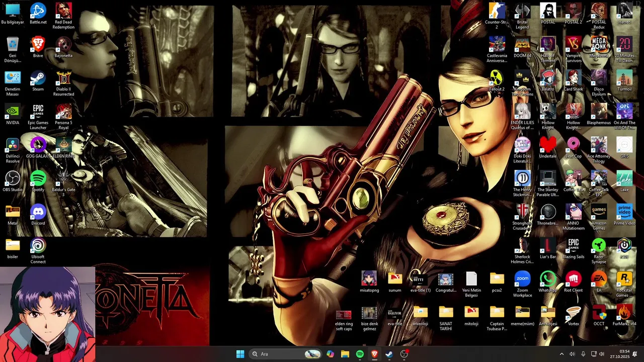Select the OCCT desktop shortcut
Screen dimensions: 644x362
click(599, 316)
